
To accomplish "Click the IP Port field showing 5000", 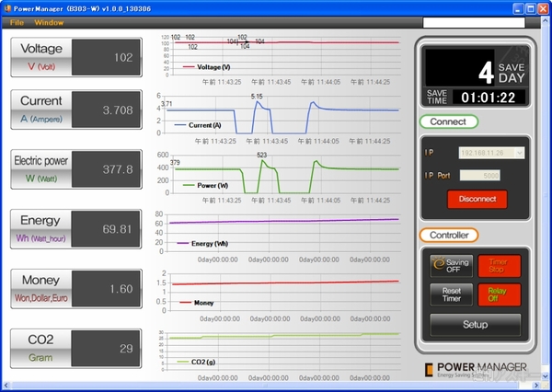I will click(480, 176).
